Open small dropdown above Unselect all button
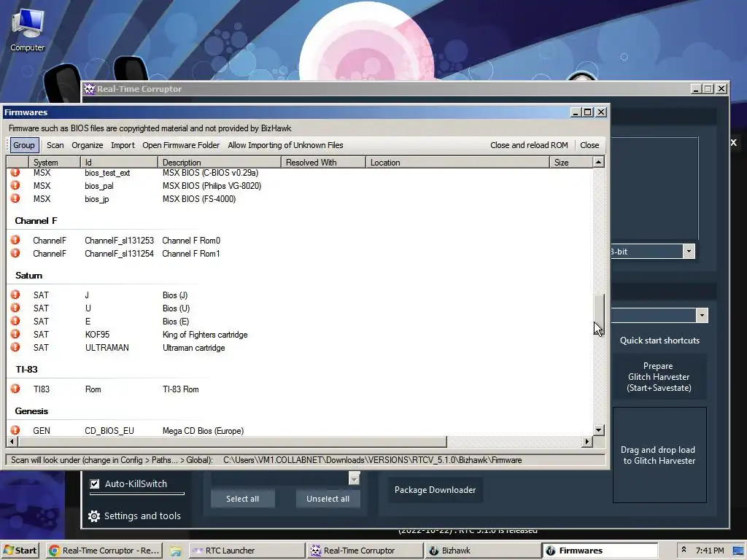This screenshot has width=747, height=560. pos(354,478)
